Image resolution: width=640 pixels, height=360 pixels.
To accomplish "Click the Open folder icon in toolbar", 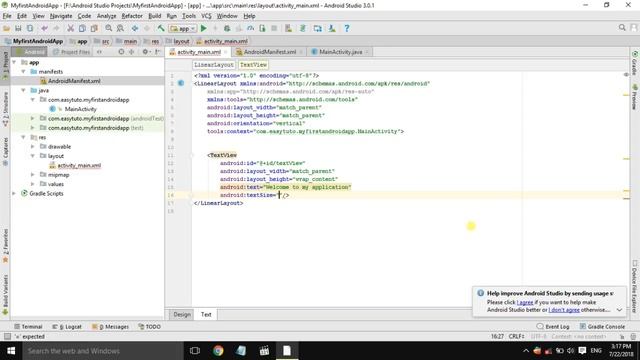I will [x=7, y=29].
